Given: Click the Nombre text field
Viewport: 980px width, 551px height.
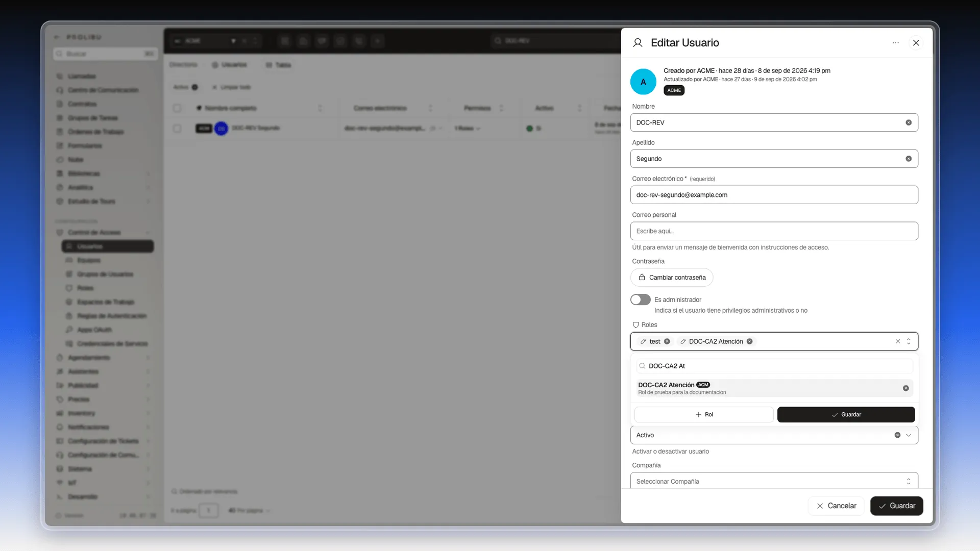Looking at the screenshot, I should click(x=774, y=122).
